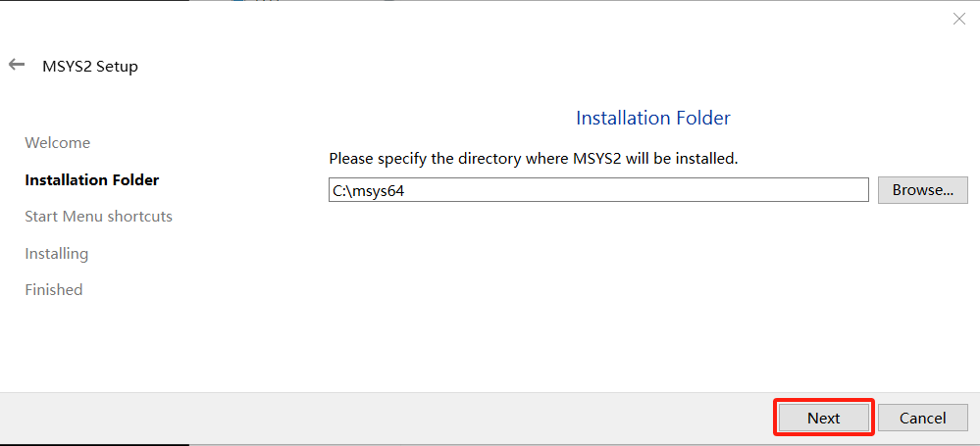Screen dimensions: 980x446
Task: Select the Installing step in sidebar
Action: (x=56, y=254)
